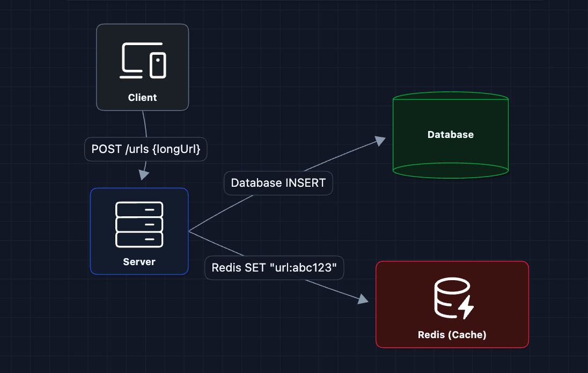Click the Client devices icon
Image resolution: width=588 pixels, height=373 pixels.
(143, 60)
